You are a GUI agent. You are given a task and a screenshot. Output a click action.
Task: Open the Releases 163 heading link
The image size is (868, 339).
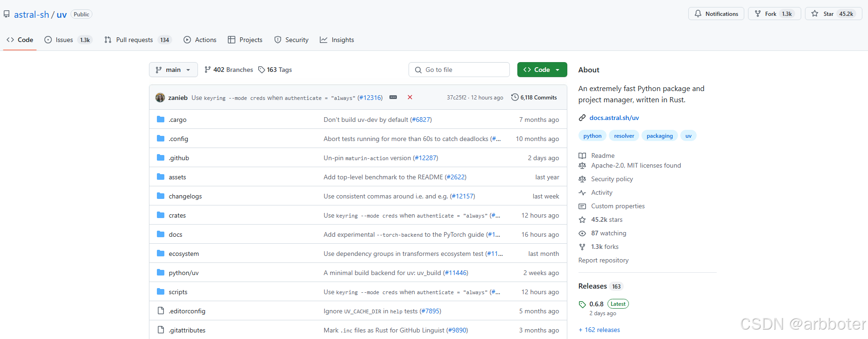click(600, 286)
